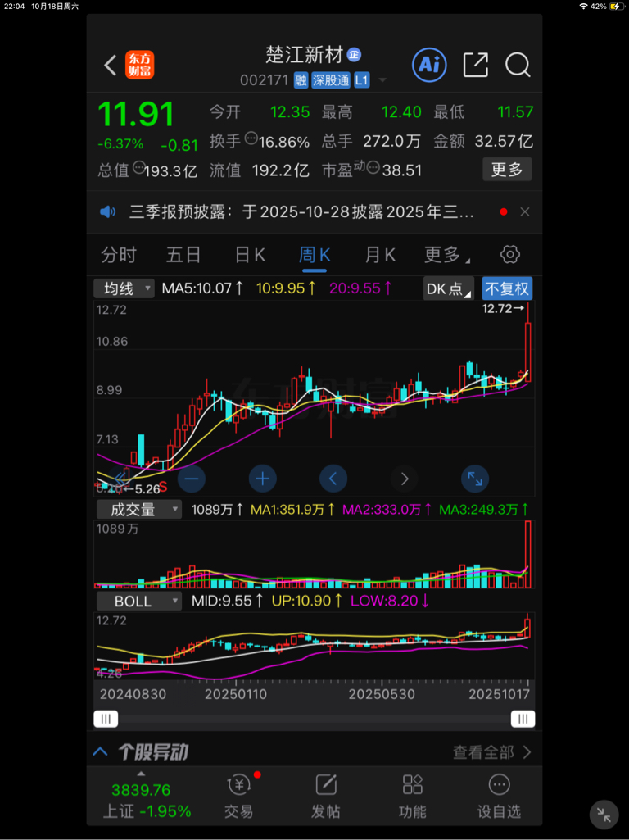The height and width of the screenshot is (840, 629).
Task: Open 更多 quote details button
Action: pyautogui.click(x=506, y=170)
